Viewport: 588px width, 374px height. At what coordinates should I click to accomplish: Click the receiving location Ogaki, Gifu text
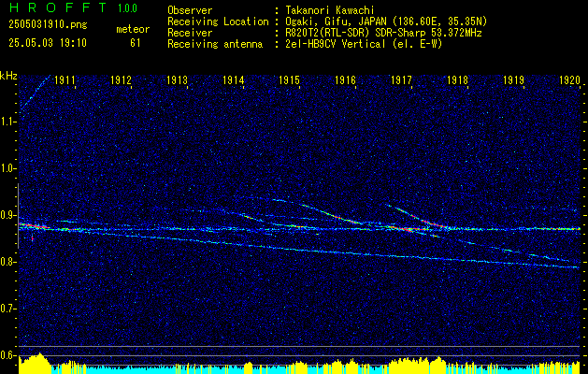click(x=386, y=22)
